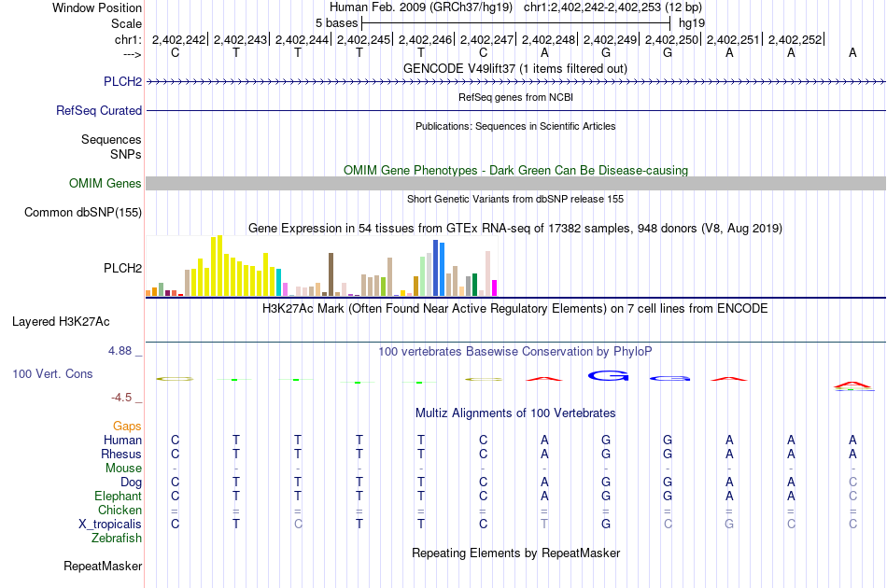The width and height of the screenshot is (887, 588).
Task: Click the Common dbSNP(155) track label
Action: point(82,212)
